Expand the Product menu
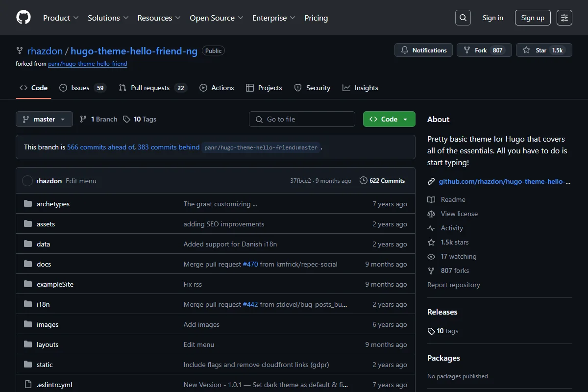 tap(61, 18)
